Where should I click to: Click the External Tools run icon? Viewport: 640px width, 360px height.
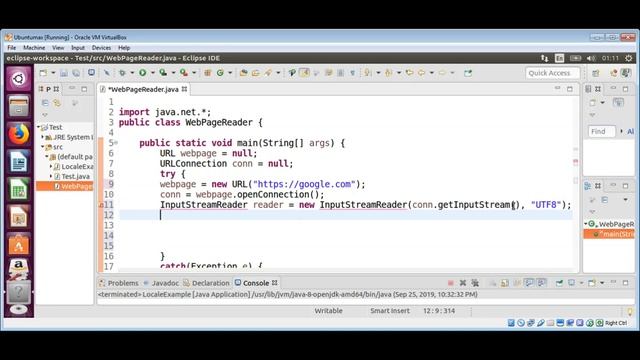184,73
